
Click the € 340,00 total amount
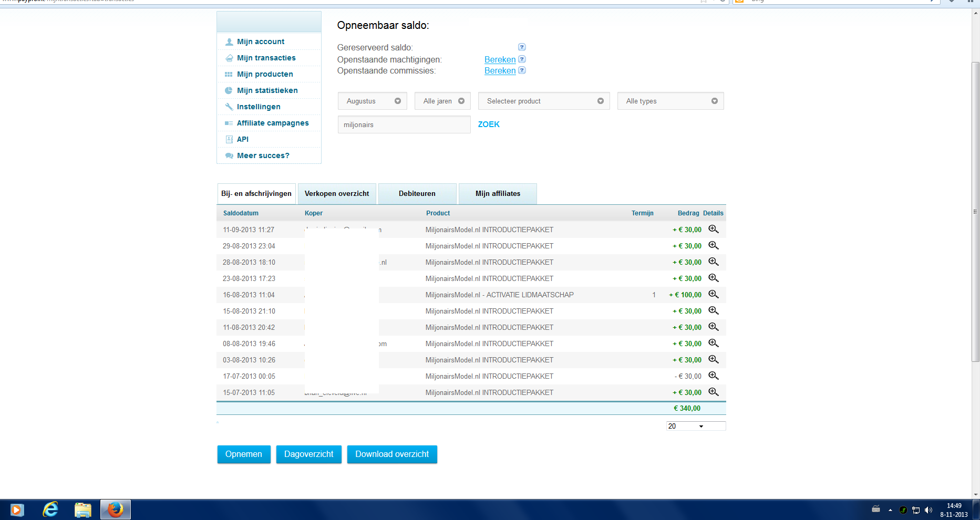pos(687,408)
